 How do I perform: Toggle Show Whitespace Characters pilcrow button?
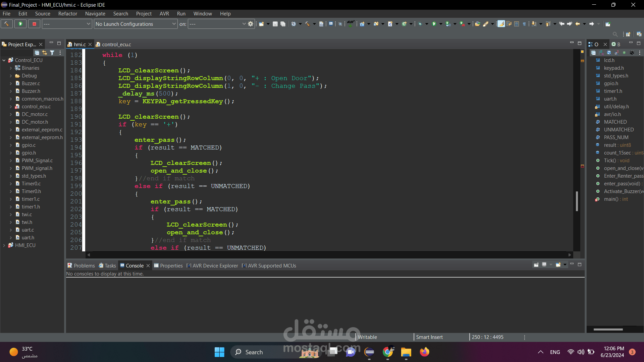524,24
